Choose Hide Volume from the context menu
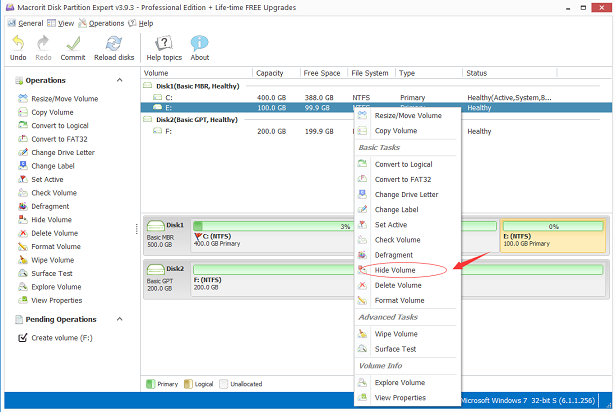This screenshot has height=412, width=615. 407,270
